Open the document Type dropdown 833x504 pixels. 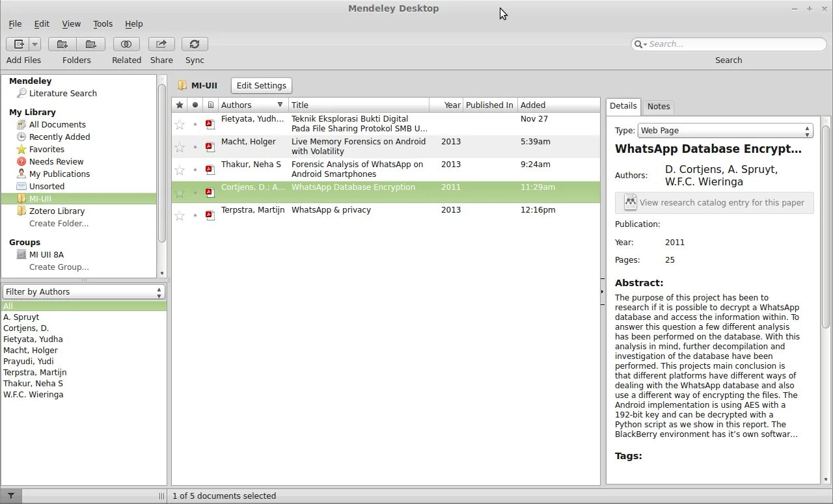click(x=726, y=130)
